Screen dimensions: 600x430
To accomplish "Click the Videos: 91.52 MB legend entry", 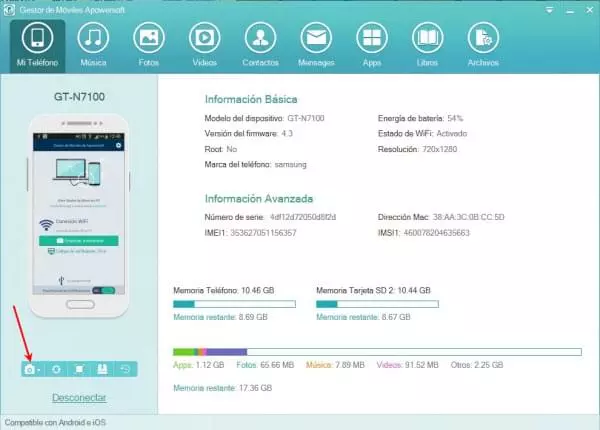I will [408, 365].
